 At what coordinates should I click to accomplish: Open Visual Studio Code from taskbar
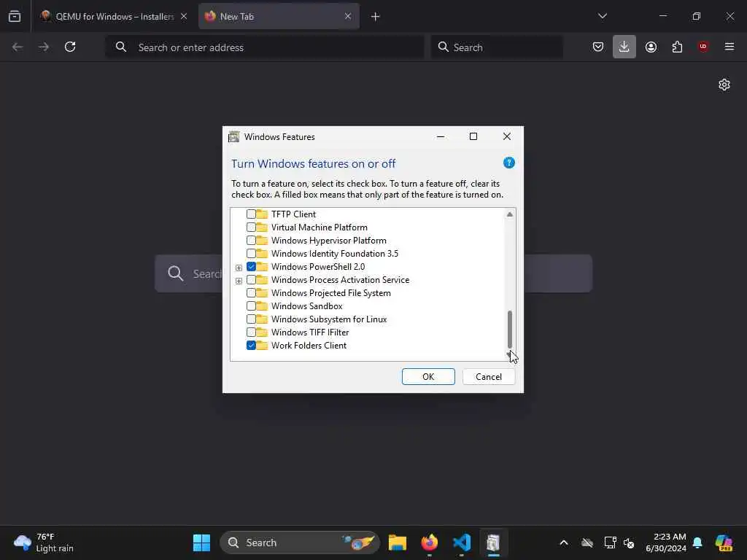(462, 542)
